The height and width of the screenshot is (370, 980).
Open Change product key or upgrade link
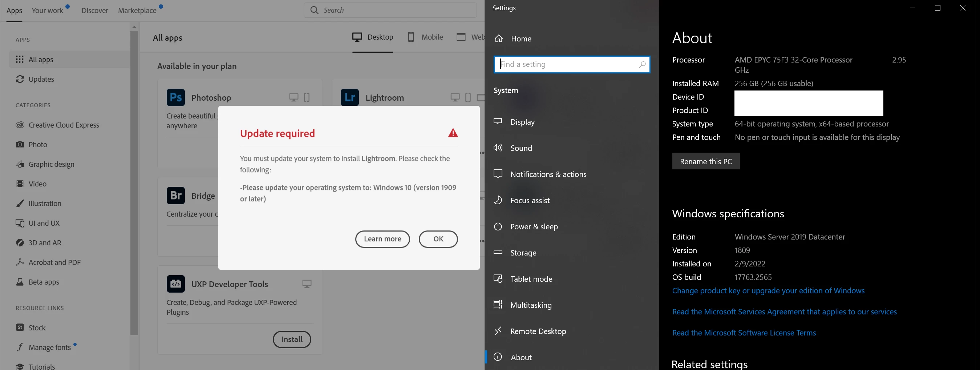coord(768,291)
